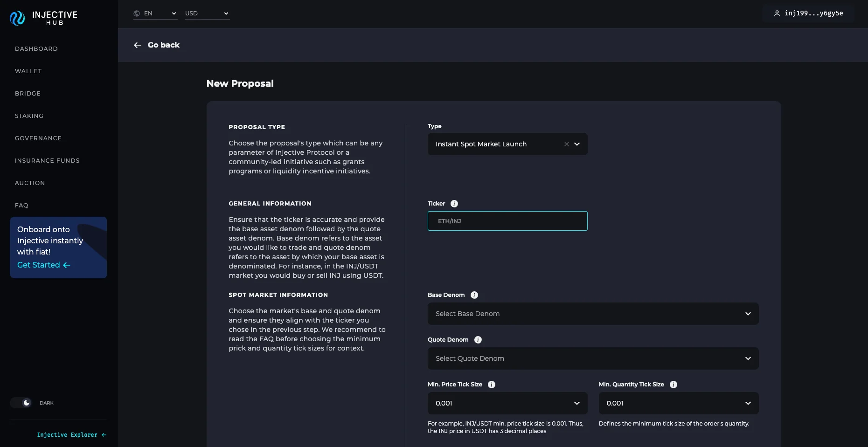
Task: Open Bridge in the sidebar
Action: coord(28,94)
